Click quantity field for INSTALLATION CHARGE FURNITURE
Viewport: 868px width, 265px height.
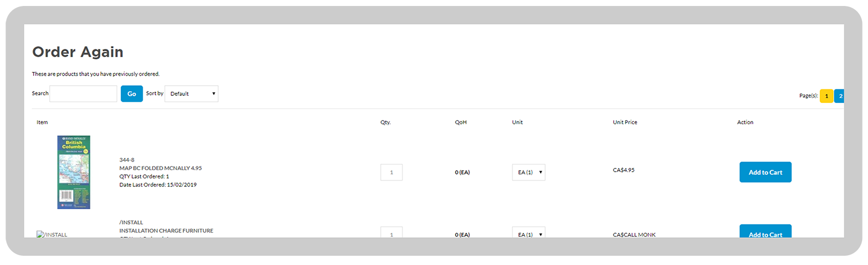(x=391, y=232)
